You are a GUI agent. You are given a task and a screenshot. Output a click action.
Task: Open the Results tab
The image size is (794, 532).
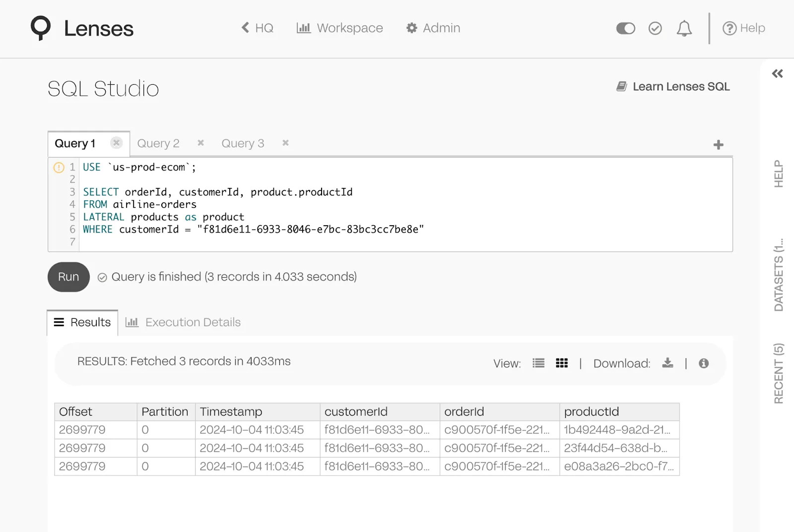coord(82,322)
